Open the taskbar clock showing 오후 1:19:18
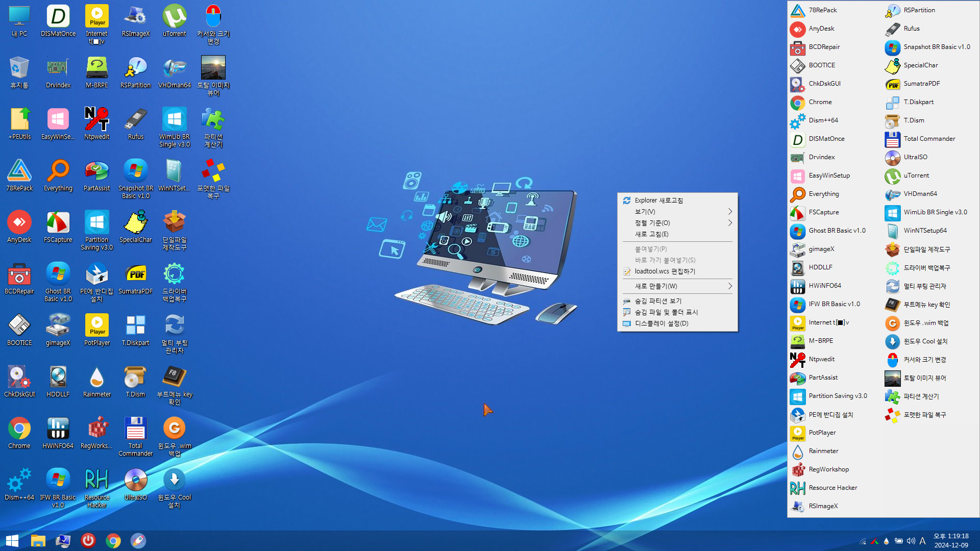Screen dimensions: 980x551 tap(951, 541)
